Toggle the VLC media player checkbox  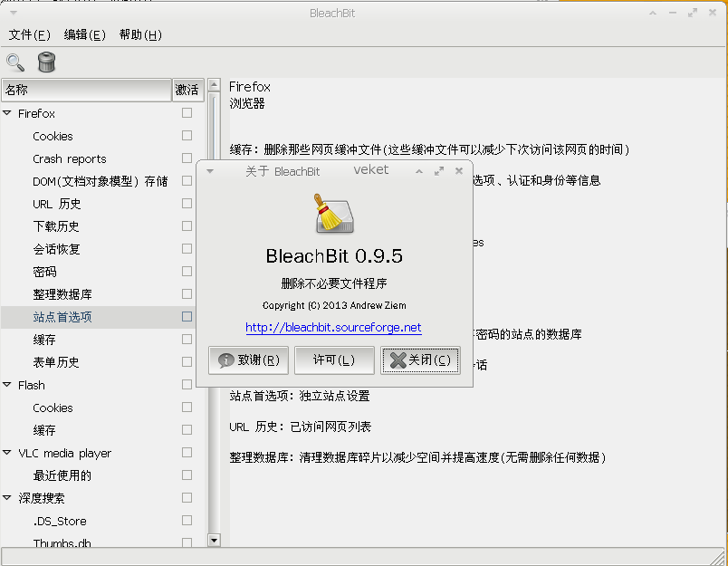tap(187, 452)
